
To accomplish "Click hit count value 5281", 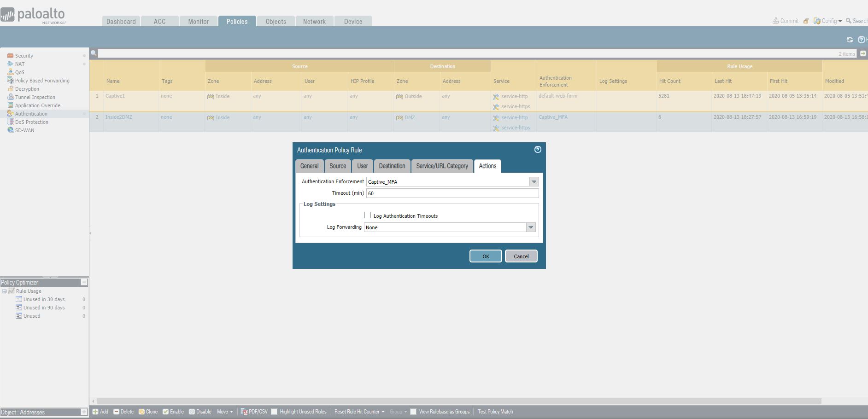I will click(x=664, y=96).
